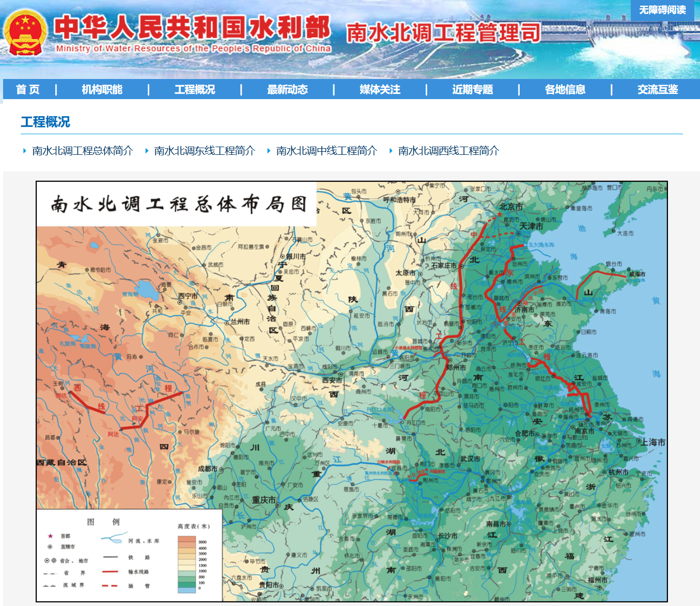Click the 杭州市 label on the map

(x=618, y=472)
